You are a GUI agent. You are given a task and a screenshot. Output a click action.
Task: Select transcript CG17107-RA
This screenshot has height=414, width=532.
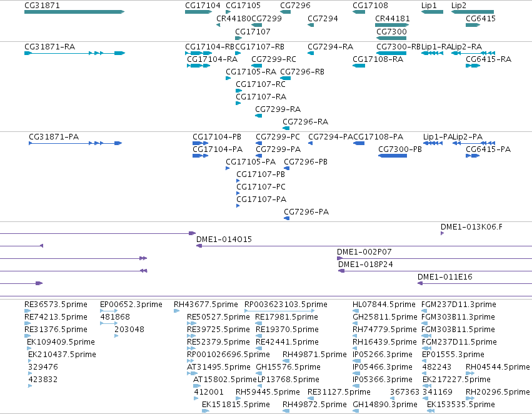pyautogui.click(x=238, y=103)
